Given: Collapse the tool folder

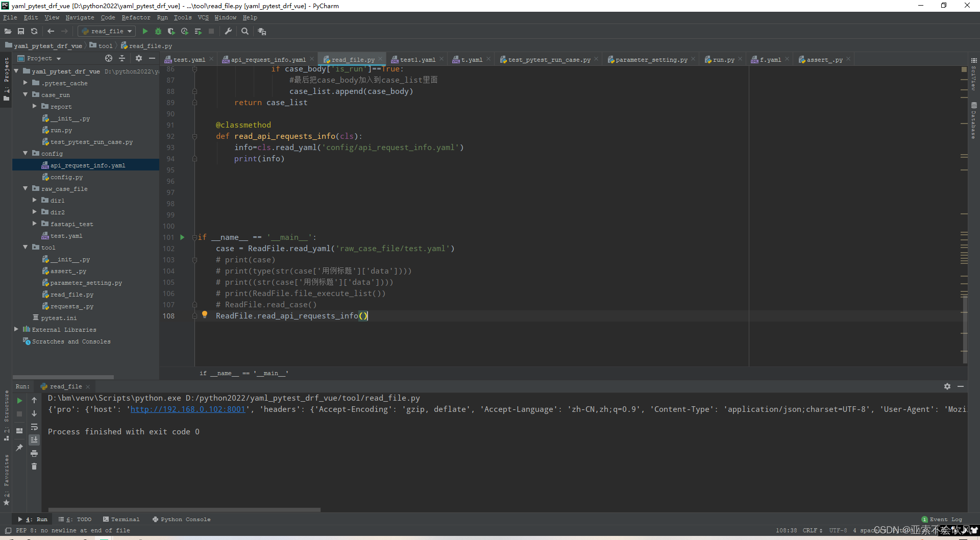Looking at the screenshot, I should 25,247.
